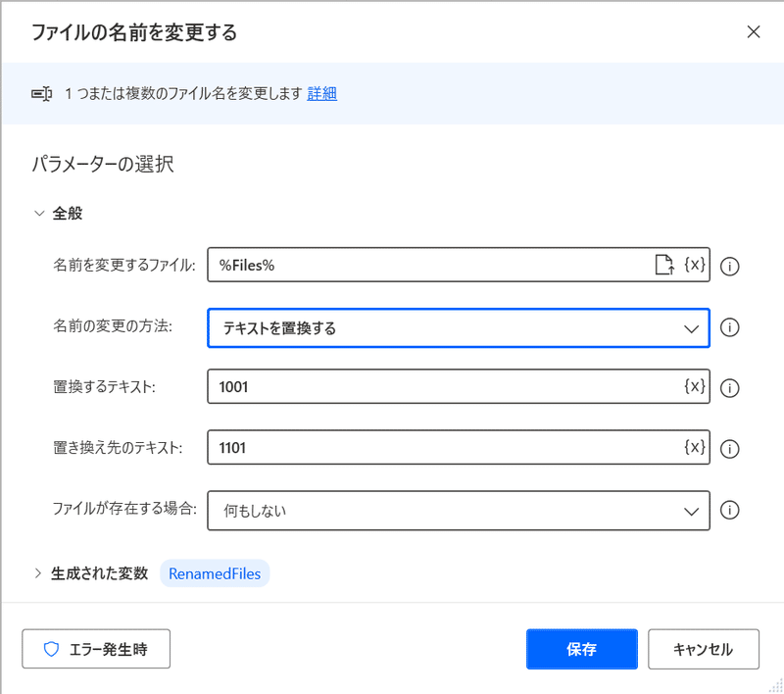The image size is (784, 694).
Task: Collapse the 全般 section
Action: 39,214
